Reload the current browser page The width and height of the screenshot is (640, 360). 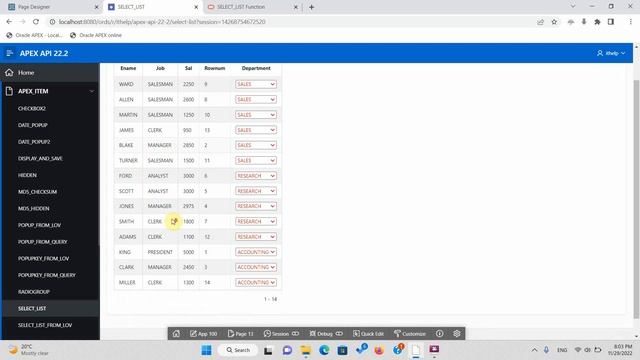tap(36, 22)
